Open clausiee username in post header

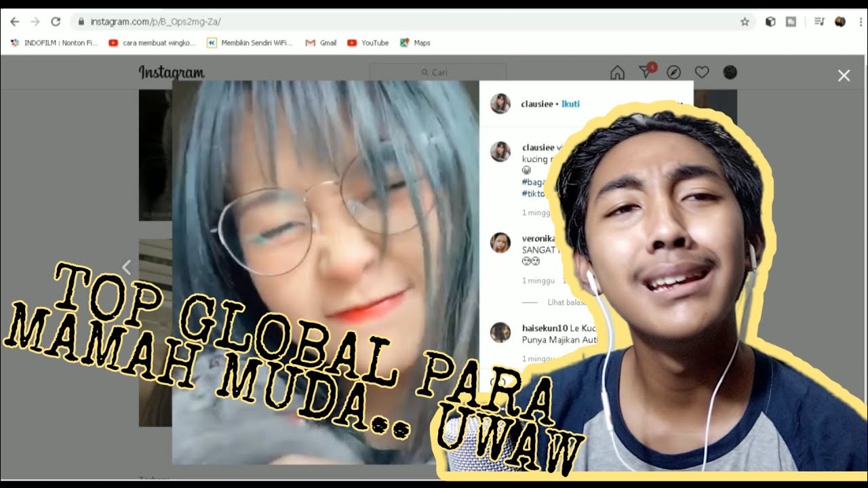[x=537, y=104]
